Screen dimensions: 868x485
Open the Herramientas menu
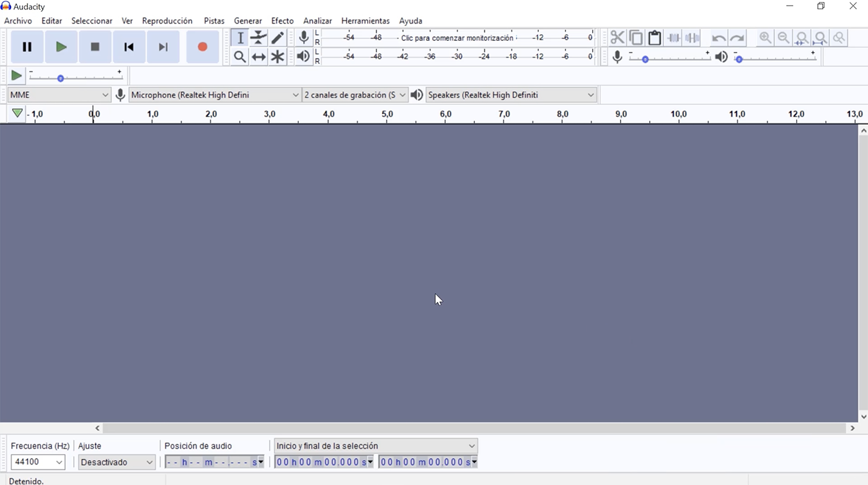coord(366,21)
